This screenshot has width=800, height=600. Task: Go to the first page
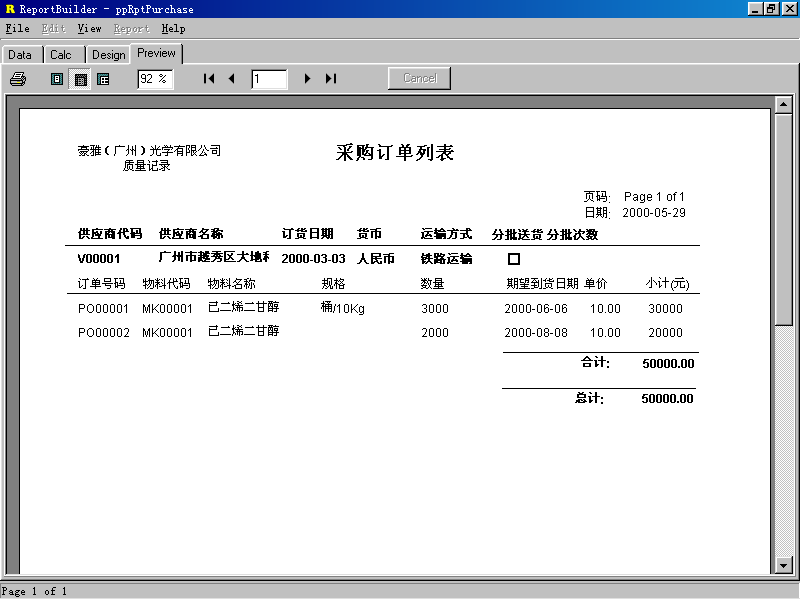pyautogui.click(x=209, y=79)
